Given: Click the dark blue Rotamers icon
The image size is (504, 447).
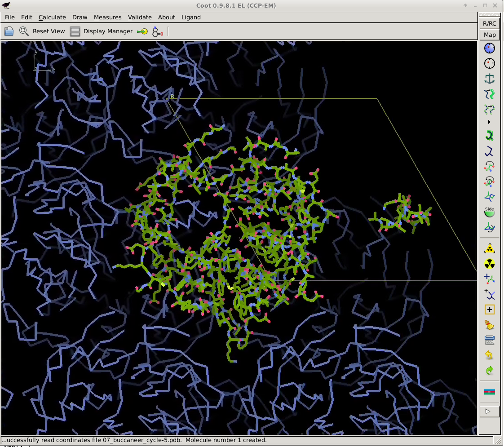Looking at the screenshot, I should click(489, 151).
